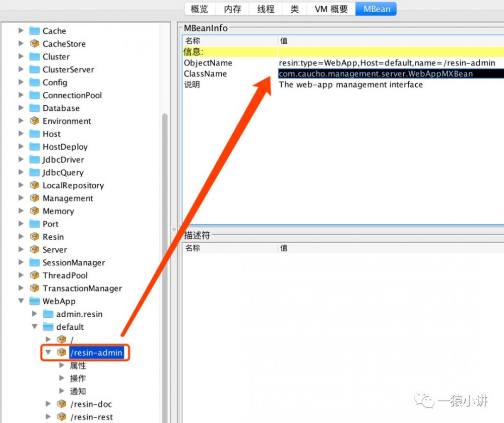Click the /resin-doc bean icon
The height and width of the screenshot is (423, 504).
[x=61, y=404]
